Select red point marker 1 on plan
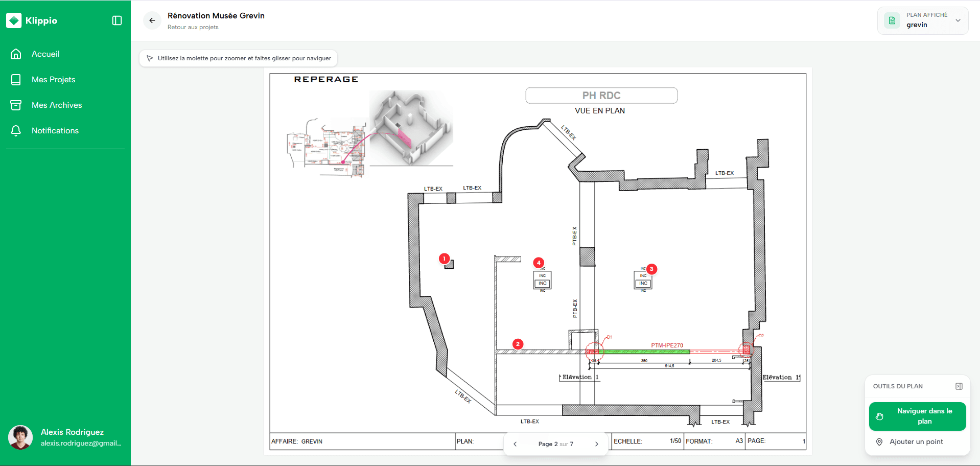Screen dimensions: 980x466 click(444, 259)
